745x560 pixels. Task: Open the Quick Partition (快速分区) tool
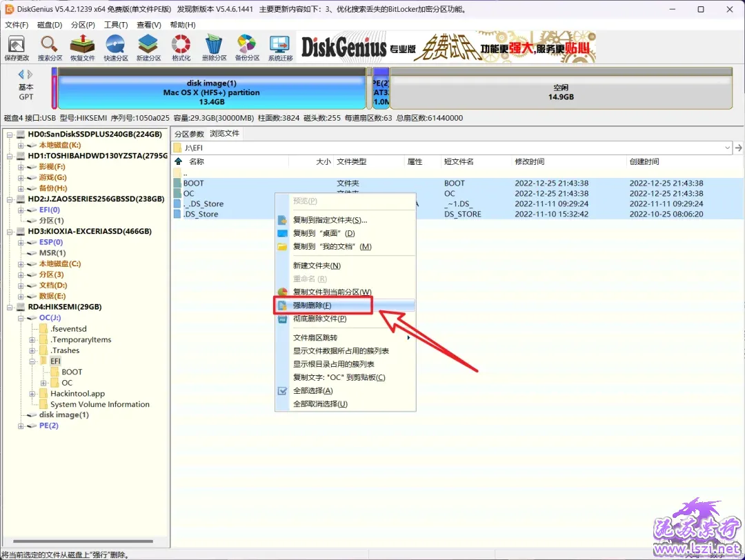click(115, 48)
